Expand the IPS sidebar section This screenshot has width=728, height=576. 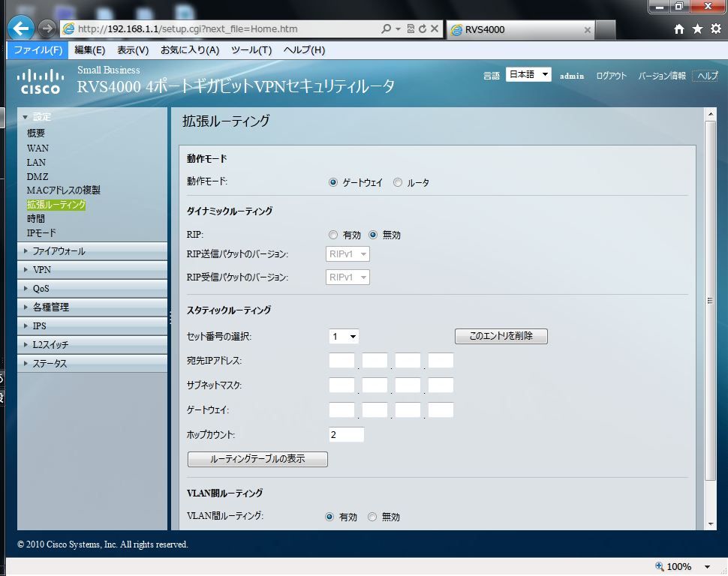[92, 325]
